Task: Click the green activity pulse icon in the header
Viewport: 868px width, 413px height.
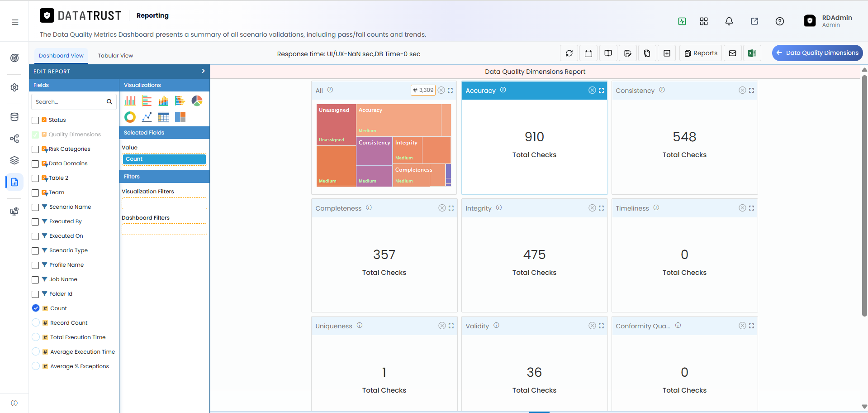Action: pyautogui.click(x=682, y=21)
